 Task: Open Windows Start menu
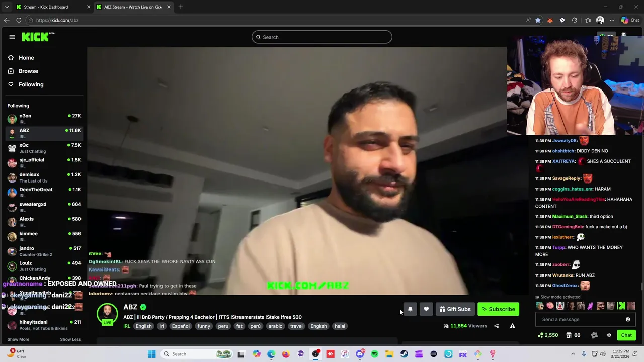(x=151, y=354)
